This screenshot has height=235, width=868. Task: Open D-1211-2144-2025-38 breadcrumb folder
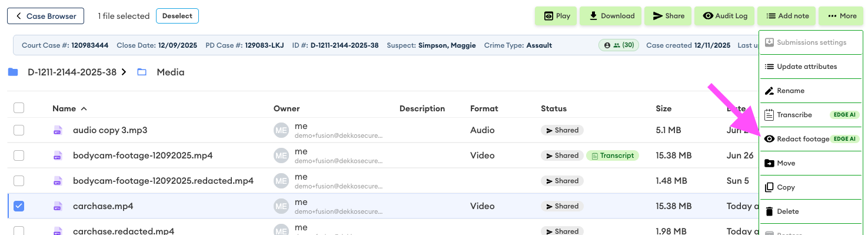pyautogui.click(x=72, y=72)
